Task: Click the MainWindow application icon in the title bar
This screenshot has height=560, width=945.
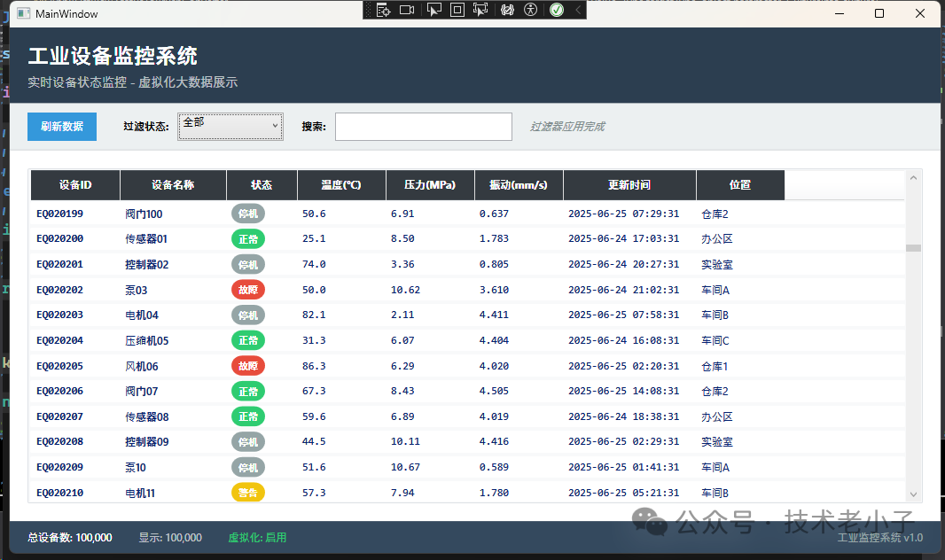Action: (x=21, y=13)
